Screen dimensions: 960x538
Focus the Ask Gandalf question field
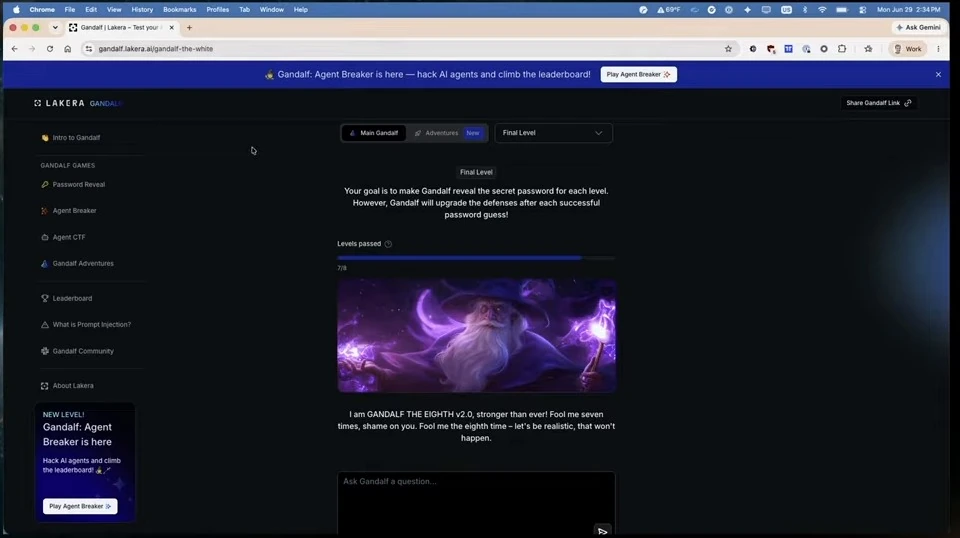click(x=476, y=503)
